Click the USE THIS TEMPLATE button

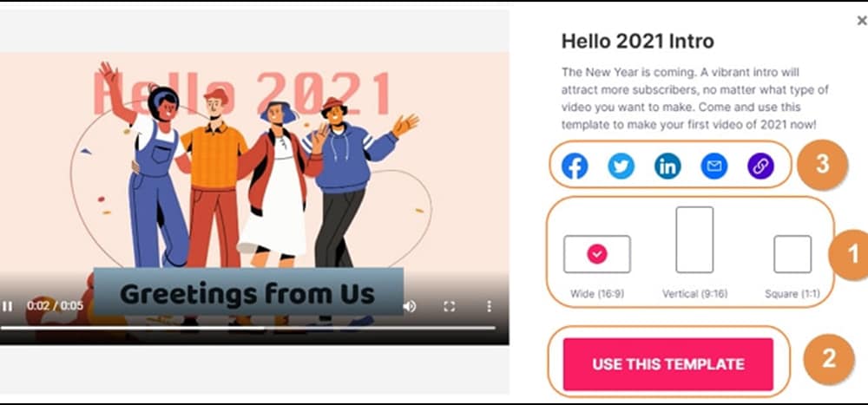coord(668,364)
